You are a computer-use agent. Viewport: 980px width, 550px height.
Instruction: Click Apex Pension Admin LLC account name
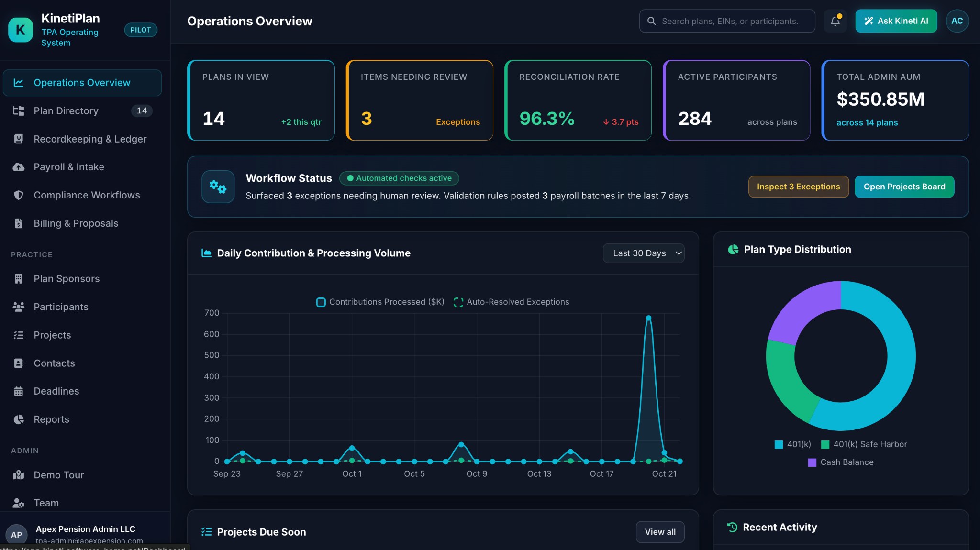tap(86, 529)
